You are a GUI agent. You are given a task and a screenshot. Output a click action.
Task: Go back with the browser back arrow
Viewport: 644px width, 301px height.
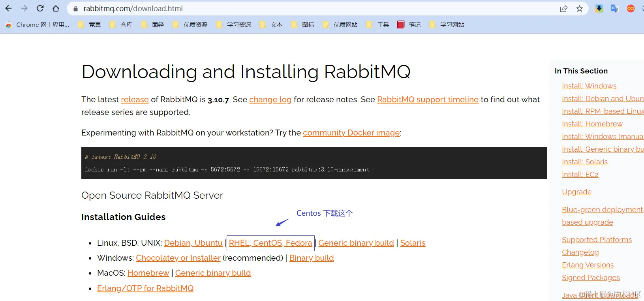[x=8, y=8]
